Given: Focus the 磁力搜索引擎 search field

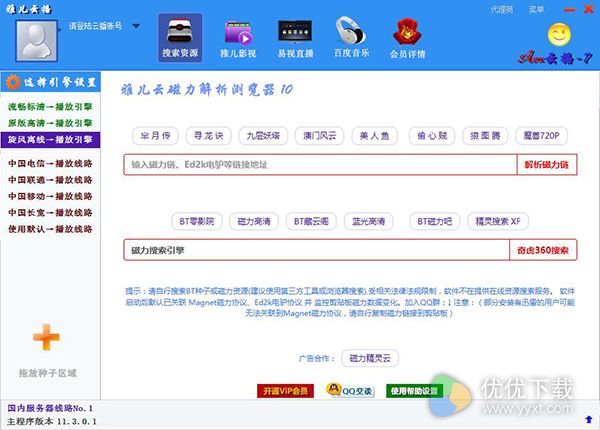Looking at the screenshot, I should tap(316, 251).
